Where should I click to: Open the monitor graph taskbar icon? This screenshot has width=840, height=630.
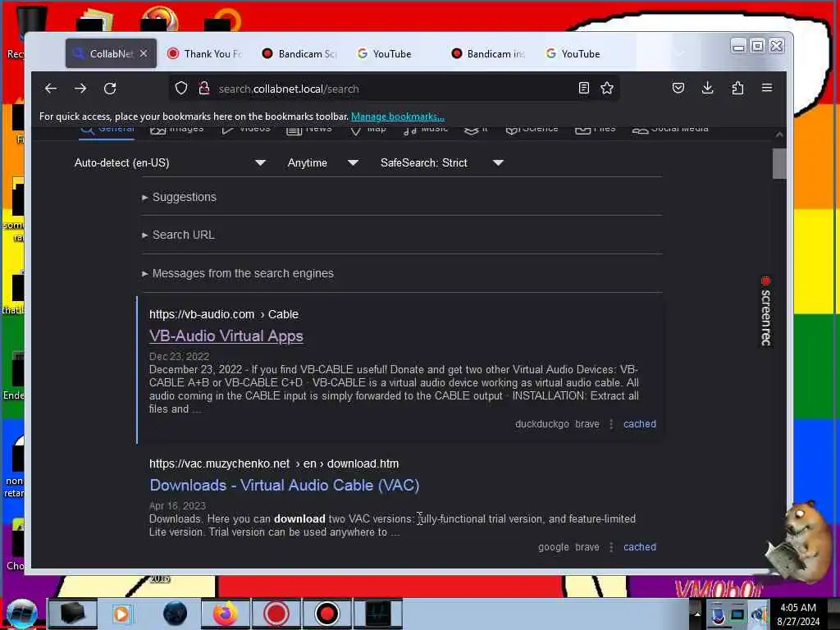point(377,614)
